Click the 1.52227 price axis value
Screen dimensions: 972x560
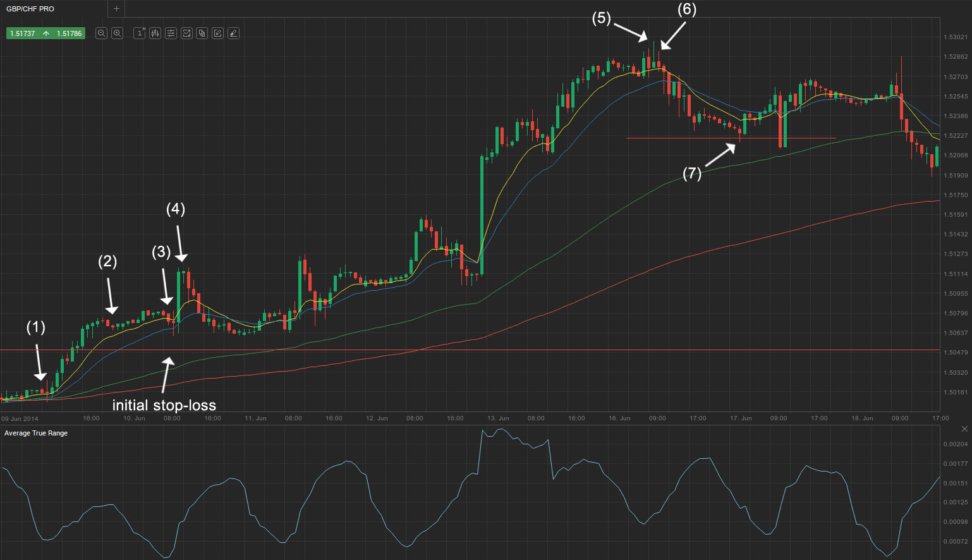[956, 136]
